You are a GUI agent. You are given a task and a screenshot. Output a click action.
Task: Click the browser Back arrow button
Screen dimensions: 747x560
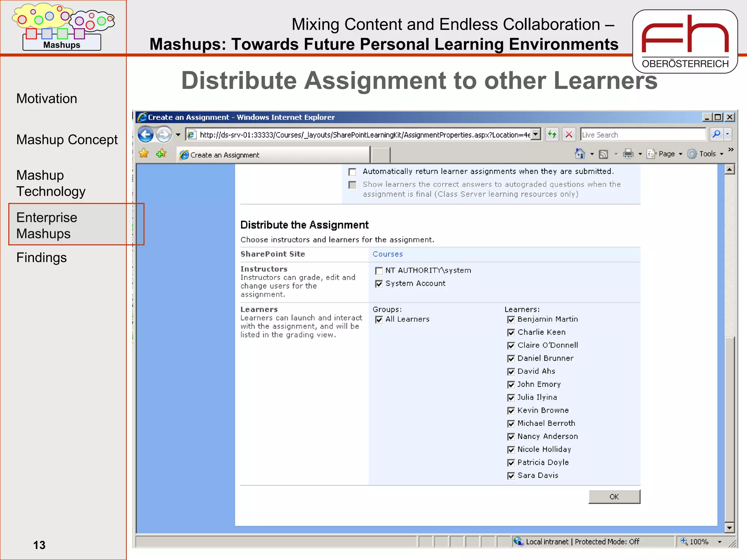146,135
